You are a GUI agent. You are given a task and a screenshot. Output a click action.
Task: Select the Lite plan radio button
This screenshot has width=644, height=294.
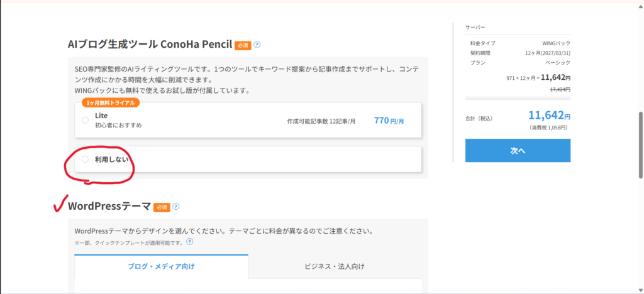(x=85, y=120)
